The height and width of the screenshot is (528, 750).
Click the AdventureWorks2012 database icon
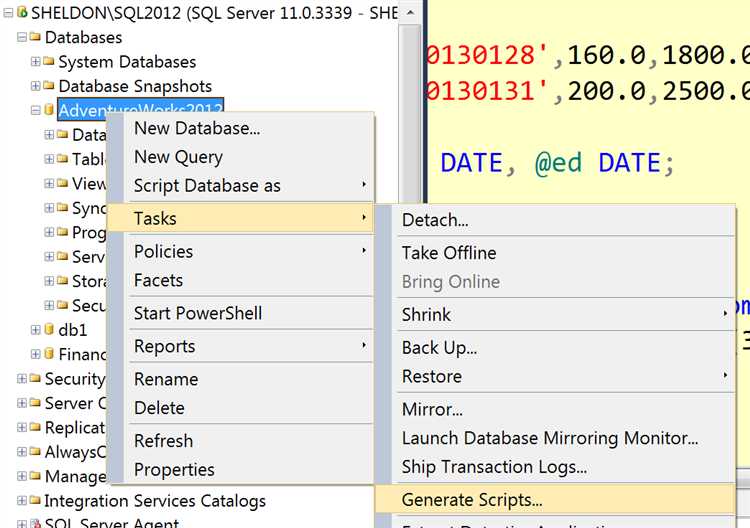tap(49, 110)
